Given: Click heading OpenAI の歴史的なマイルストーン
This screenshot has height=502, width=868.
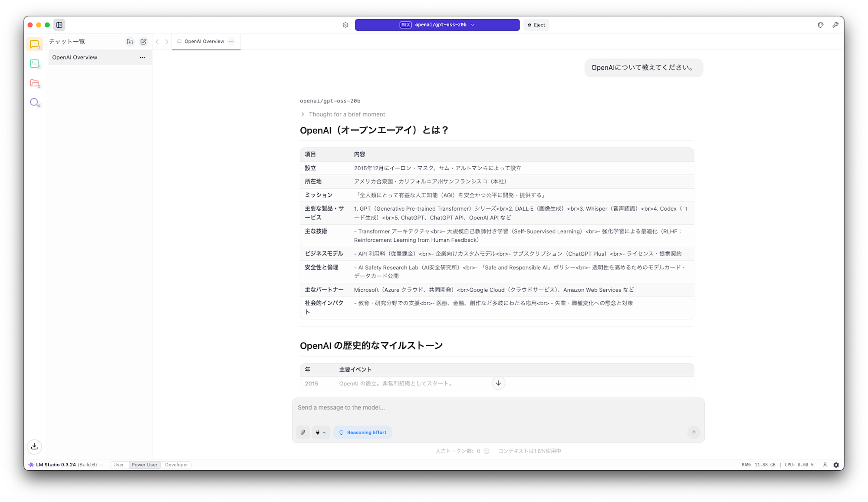Looking at the screenshot, I should pyautogui.click(x=371, y=346).
